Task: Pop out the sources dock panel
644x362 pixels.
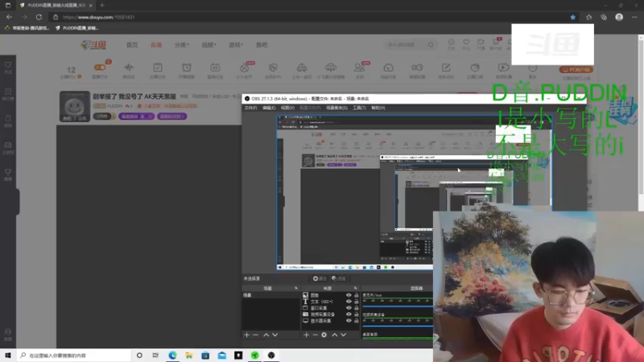Action: click(356, 288)
